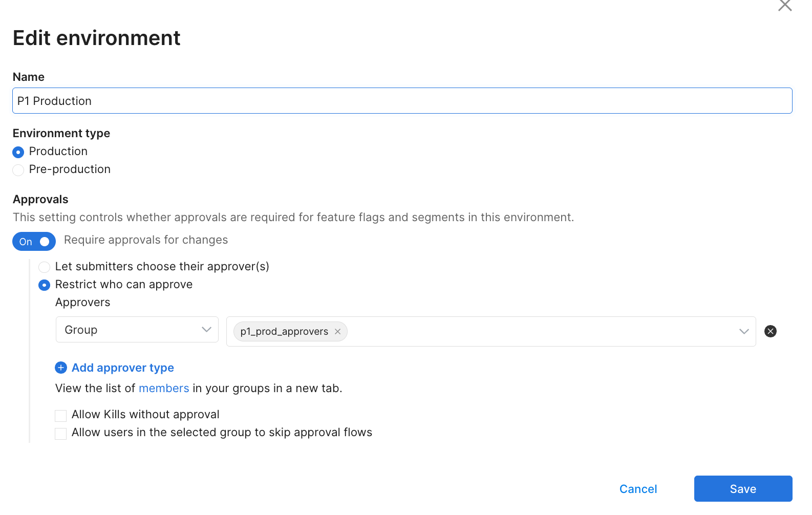
Task: Check Allow users to skip approval flows
Action: pyautogui.click(x=61, y=434)
